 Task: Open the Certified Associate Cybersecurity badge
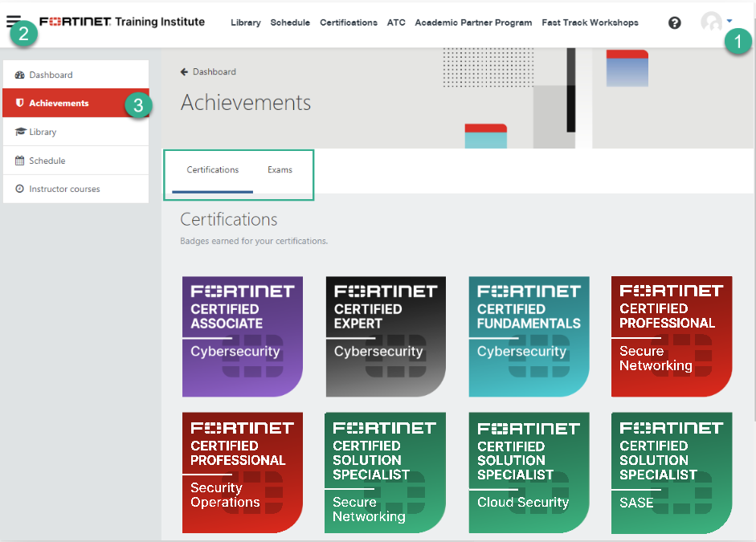pos(243,336)
